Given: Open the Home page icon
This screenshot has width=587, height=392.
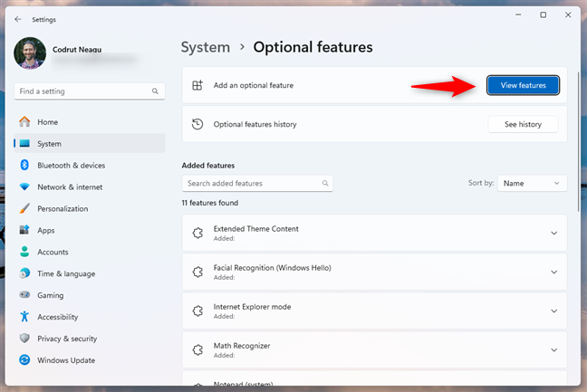Looking at the screenshot, I should (x=24, y=122).
